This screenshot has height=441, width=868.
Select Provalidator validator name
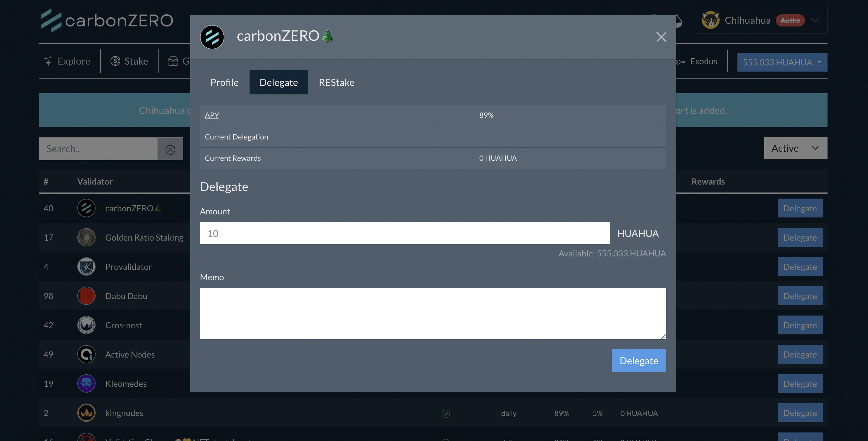coord(128,267)
